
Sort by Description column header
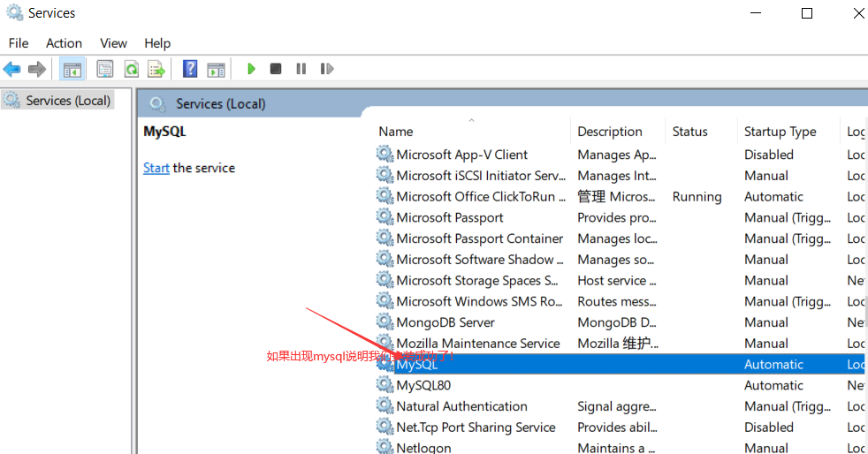tap(610, 132)
